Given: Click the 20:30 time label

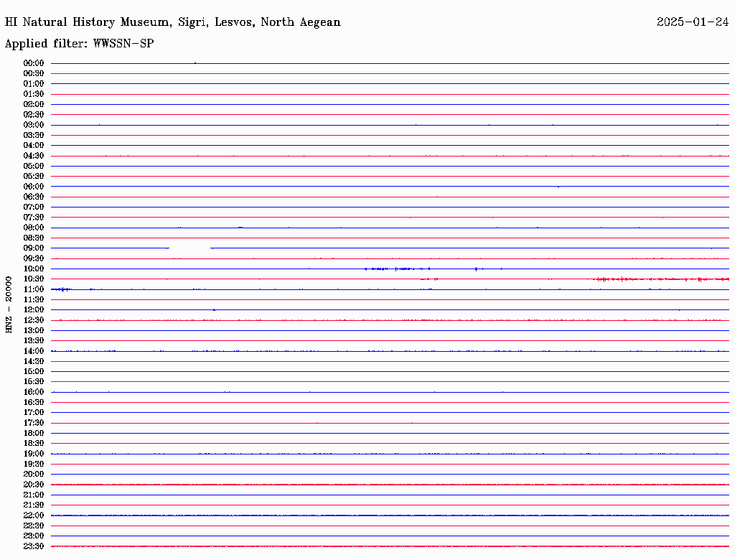Looking at the screenshot, I should click(x=34, y=485).
